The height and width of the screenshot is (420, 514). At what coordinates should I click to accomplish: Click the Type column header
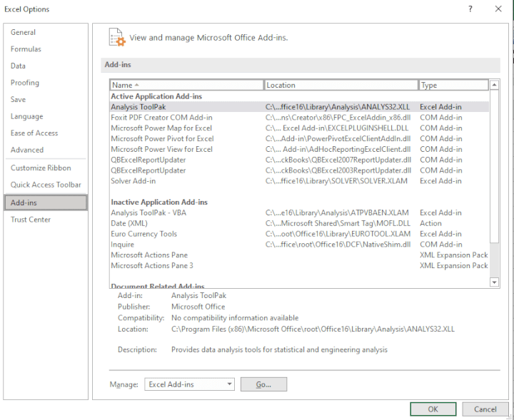453,85
